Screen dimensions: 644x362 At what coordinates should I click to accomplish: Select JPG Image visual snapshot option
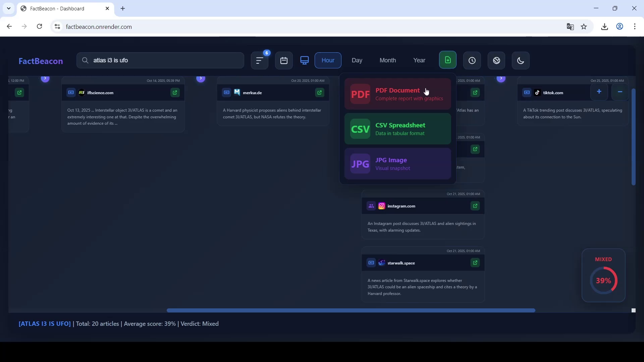tap(397, 164)
